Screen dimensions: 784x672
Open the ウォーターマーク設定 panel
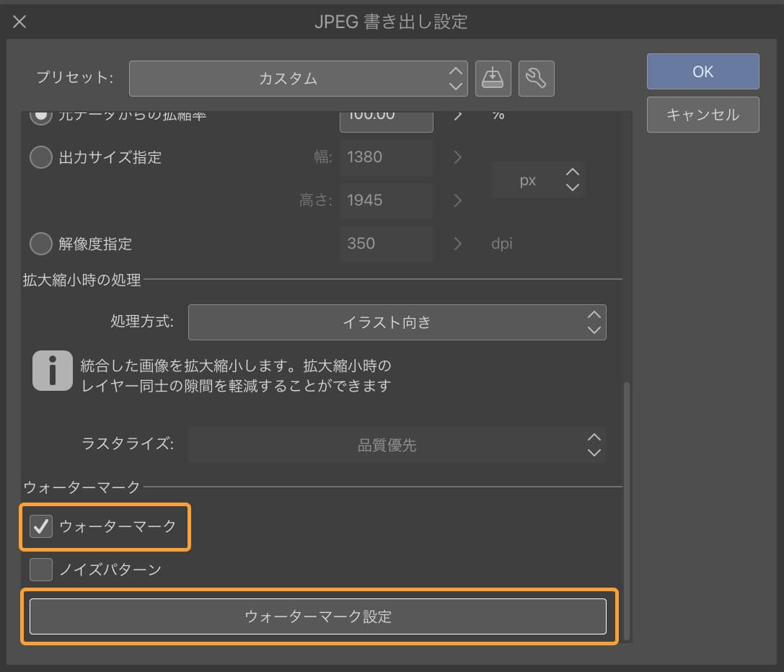(320, 616)
